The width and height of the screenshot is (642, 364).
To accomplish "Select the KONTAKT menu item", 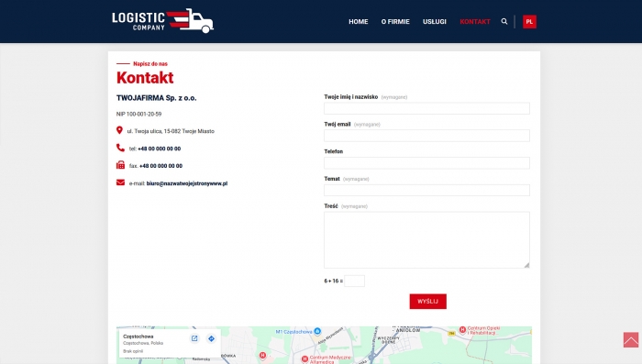I will (x=475, y=22).
